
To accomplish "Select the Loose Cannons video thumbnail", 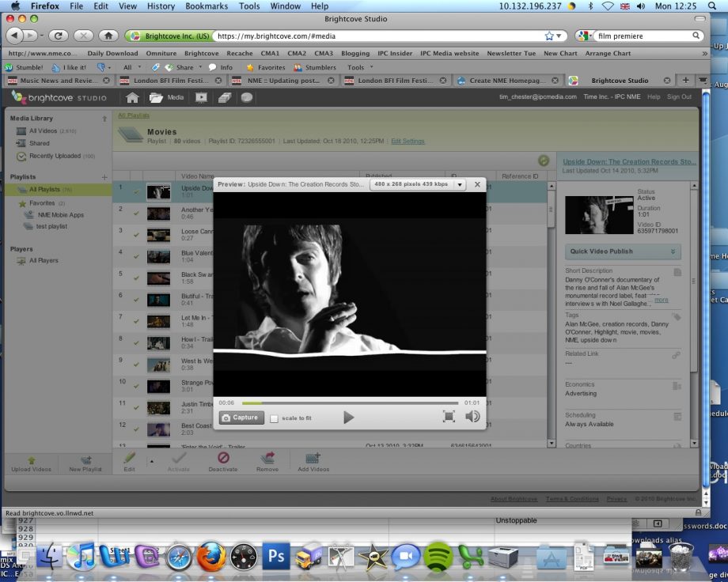I will click(x=158, y=236).
